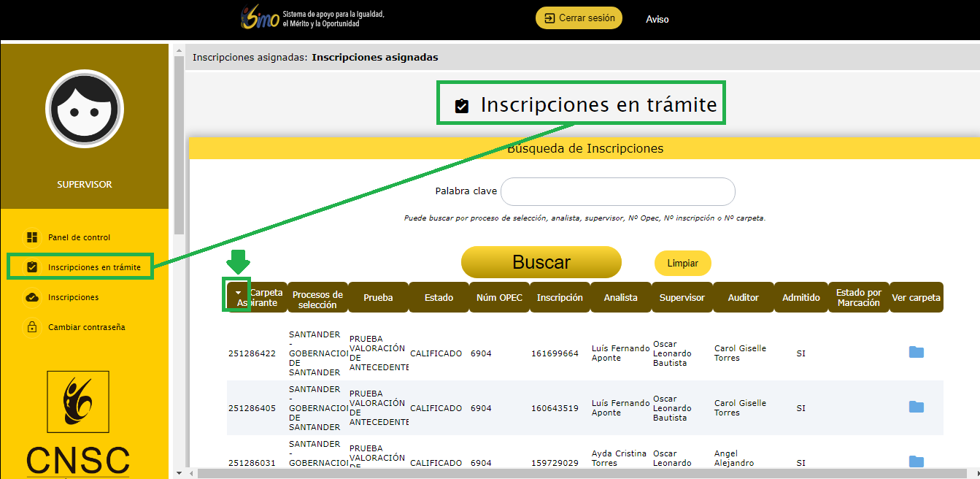Click the CNSC logo in sidebar
Screen dimensions: 980x479
tap(78, 424)
